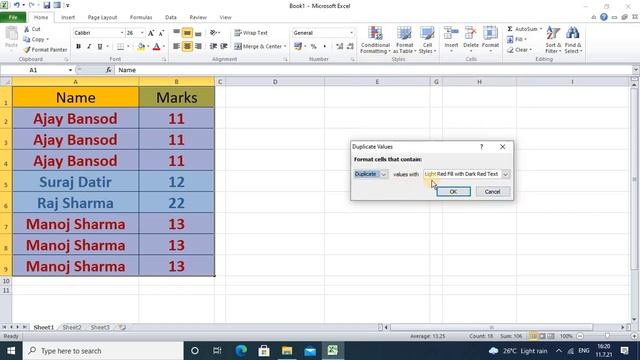Click the taskbar search box
The image size is (640, 360).
103,351
